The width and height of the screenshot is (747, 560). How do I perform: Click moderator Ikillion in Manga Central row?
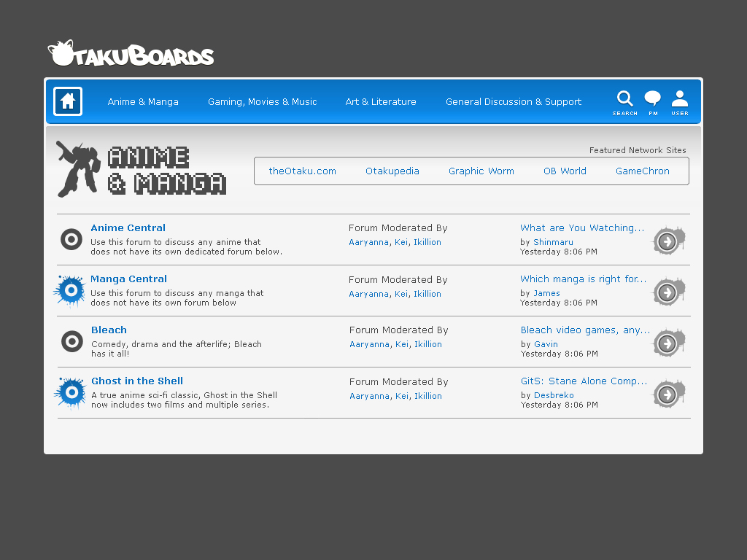click(427, 294)
